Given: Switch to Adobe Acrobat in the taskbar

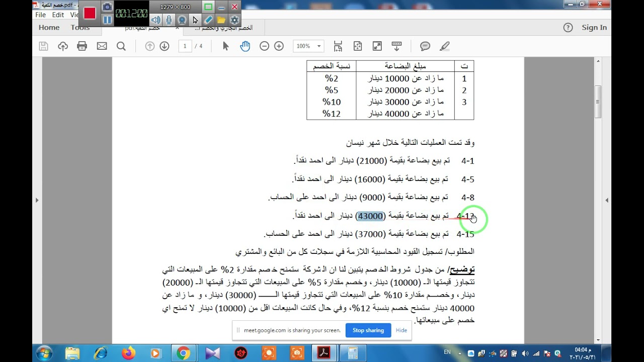Looking at the screenshot, I should (324, 353).
